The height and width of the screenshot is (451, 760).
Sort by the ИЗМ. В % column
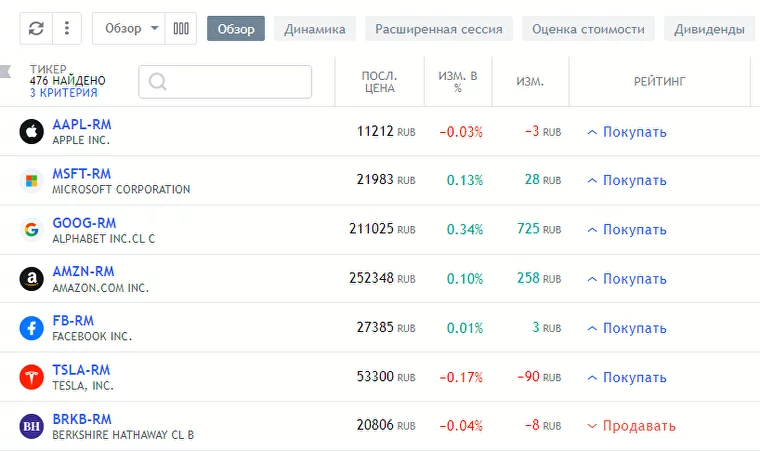pos(458,81)
